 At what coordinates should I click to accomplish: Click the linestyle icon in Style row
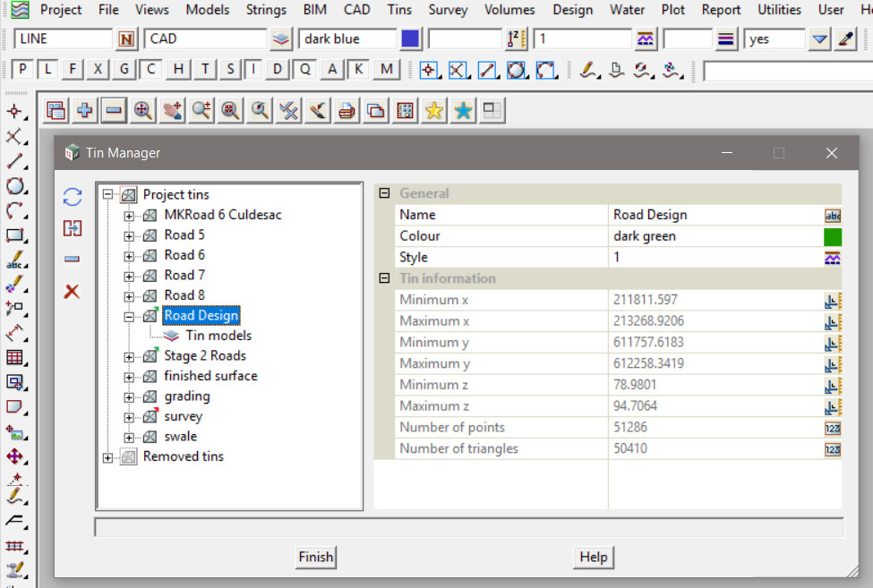833,258
